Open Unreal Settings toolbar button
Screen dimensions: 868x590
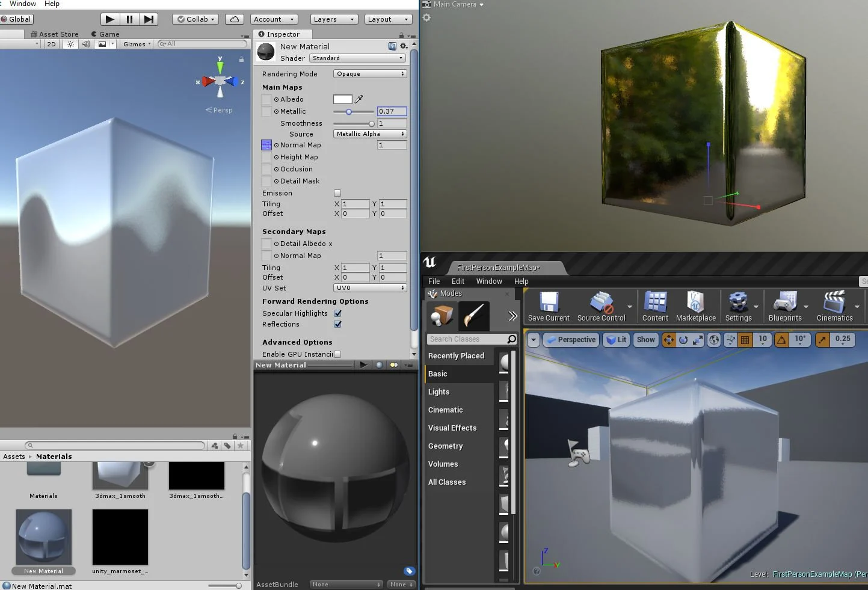pos(738,306)
